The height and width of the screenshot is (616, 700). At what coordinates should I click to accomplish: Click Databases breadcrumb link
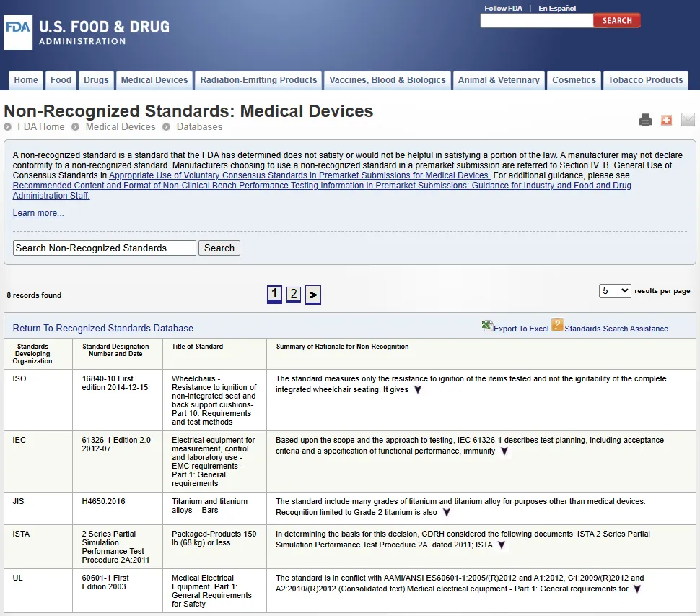(x=199, y=127)
